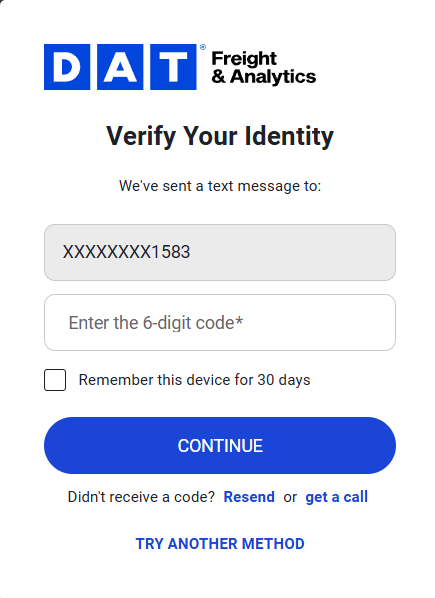Viewport: 435px width, 598px height.
Task: Focus the 6-digit code input field
Action: pyautogui.click(x=220, y=322)
